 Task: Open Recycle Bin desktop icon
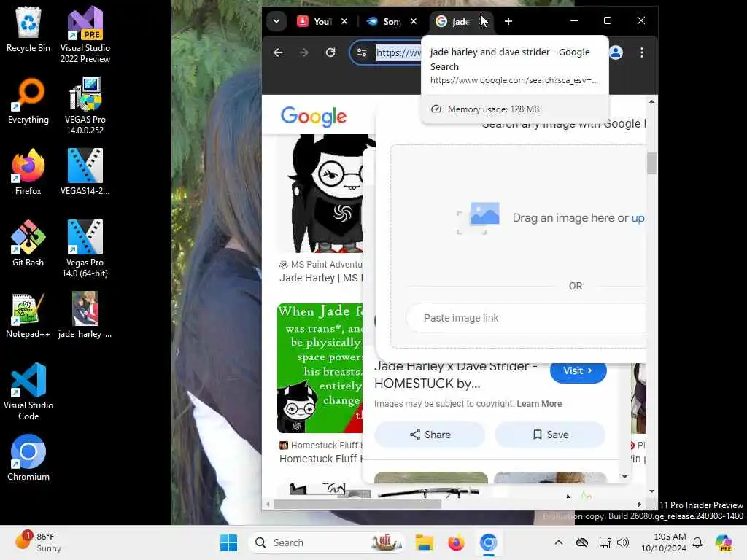(28, 29)
